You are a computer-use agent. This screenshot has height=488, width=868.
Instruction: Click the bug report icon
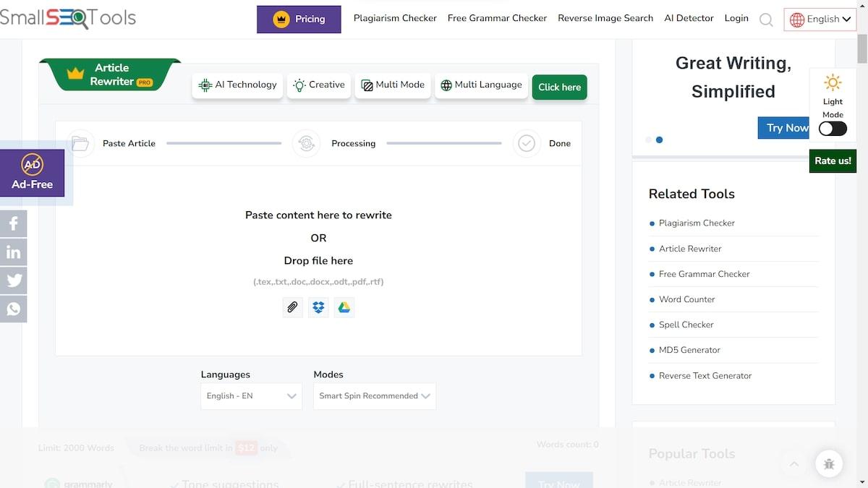pyautogui.click(x=829, y=464)
